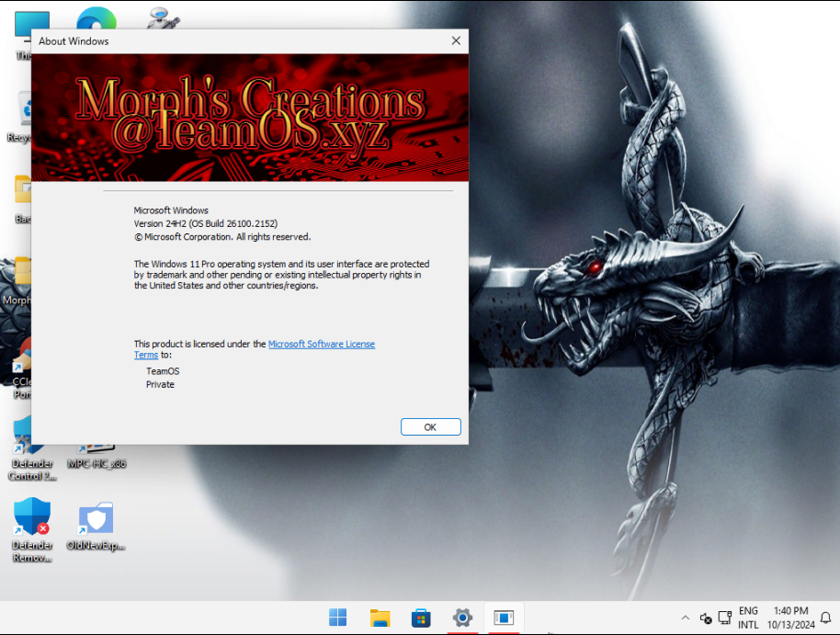Click the Private organization text

coord(160,384)
